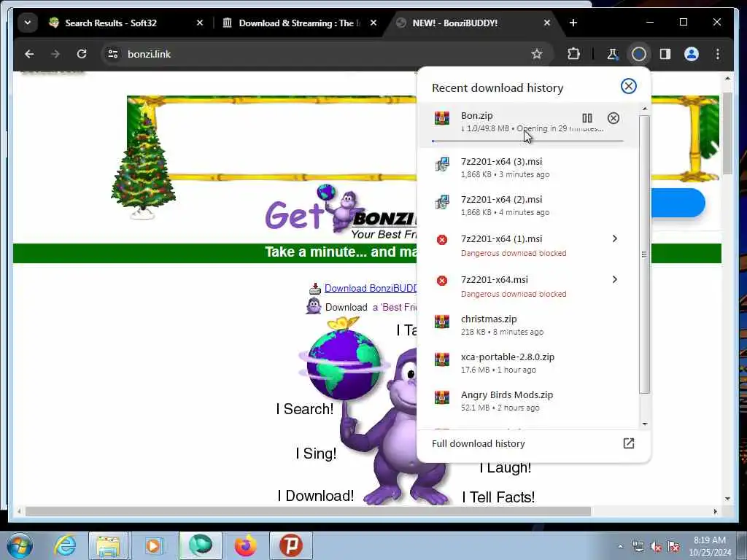Go back to previous page
Screen dimensions: 747x560
point(29,54)
